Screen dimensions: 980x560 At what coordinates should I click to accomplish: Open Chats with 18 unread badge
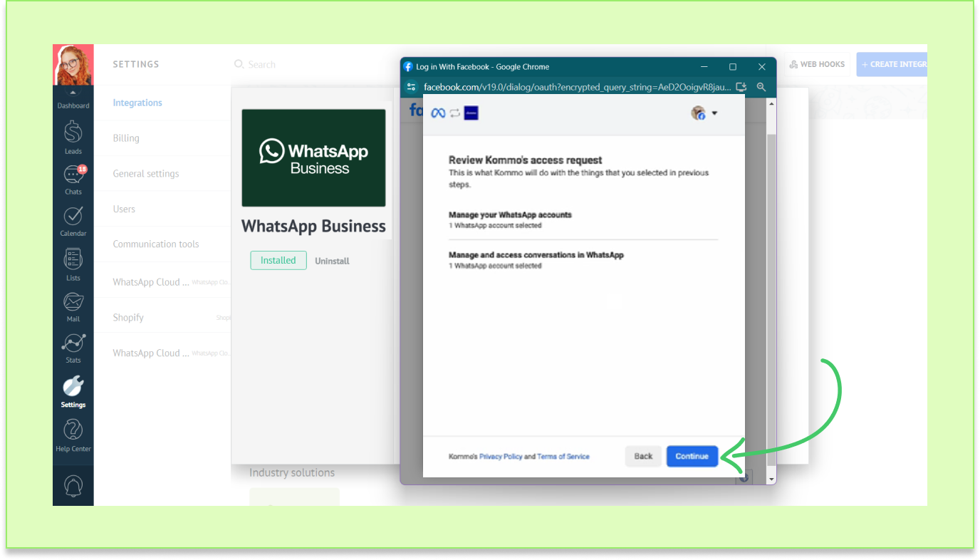click(x=73, y=176)
